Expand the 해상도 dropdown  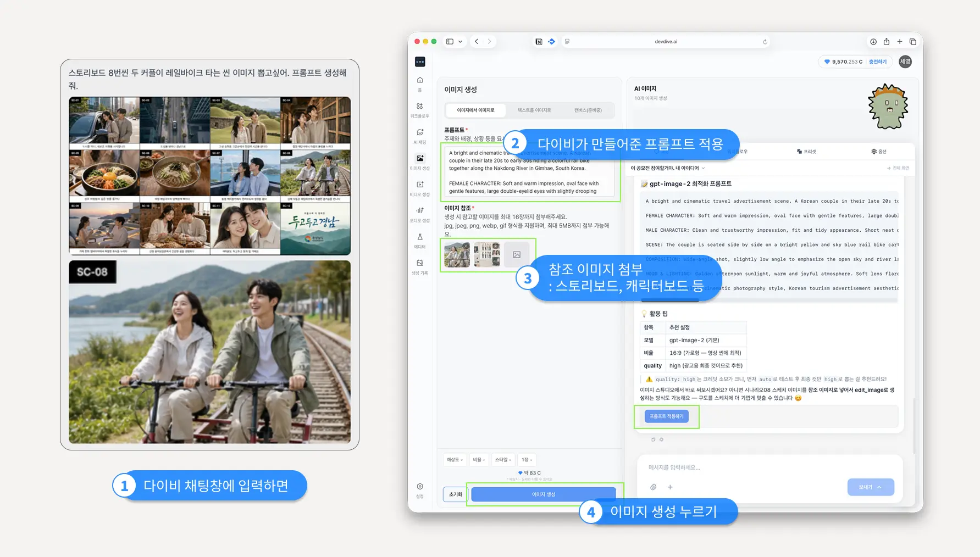tap(455, 460)
